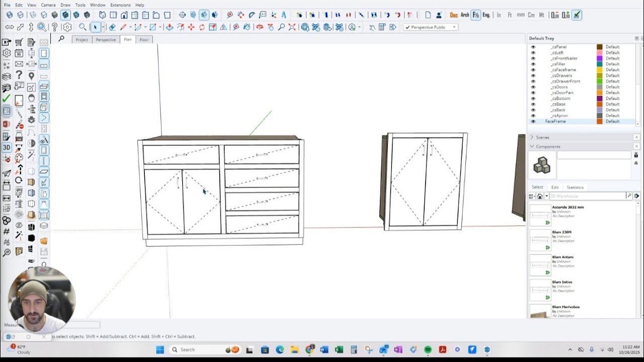Switch to Shaded With Textures style
The image size is (644, 362).
[65, 15]
